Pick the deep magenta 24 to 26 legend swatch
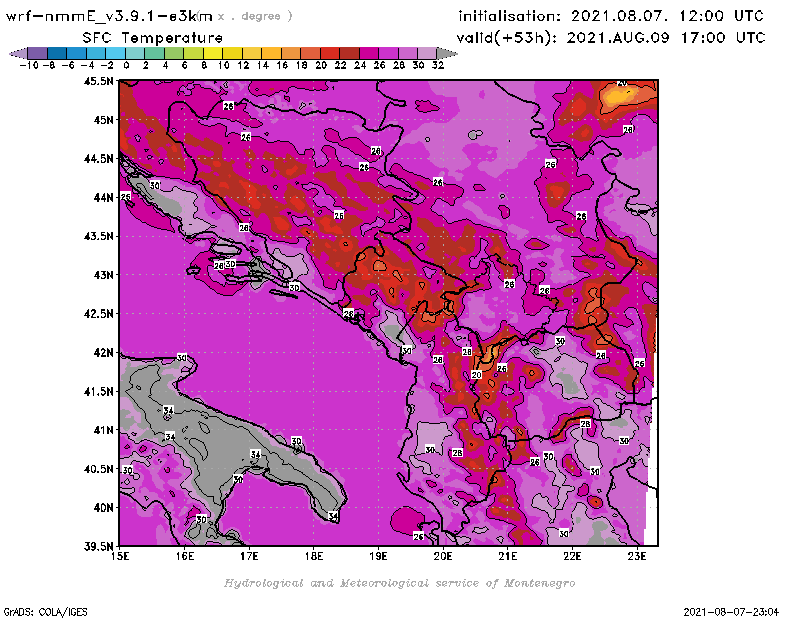 pyautogui.click(x=369, y=53)
